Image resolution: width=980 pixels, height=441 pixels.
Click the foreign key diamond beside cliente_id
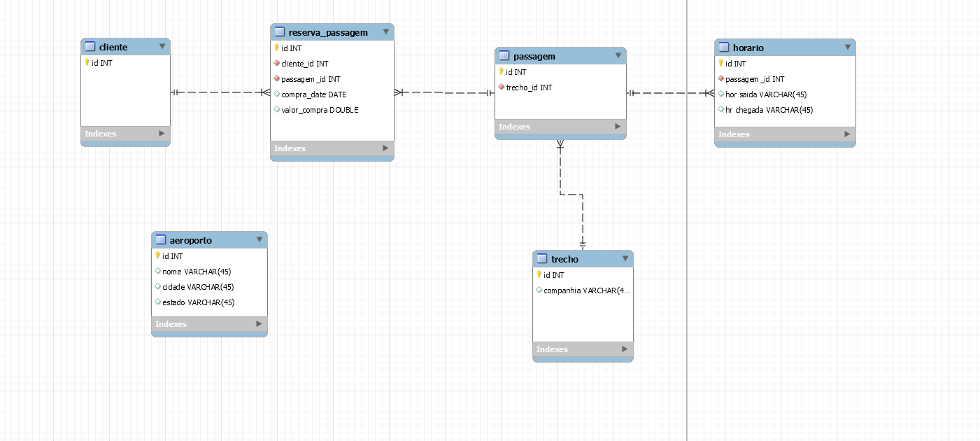click(277, 63)
